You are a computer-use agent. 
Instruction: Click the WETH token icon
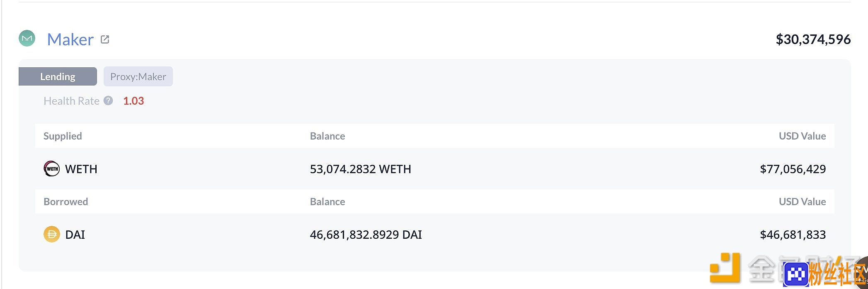click(52, 169)
